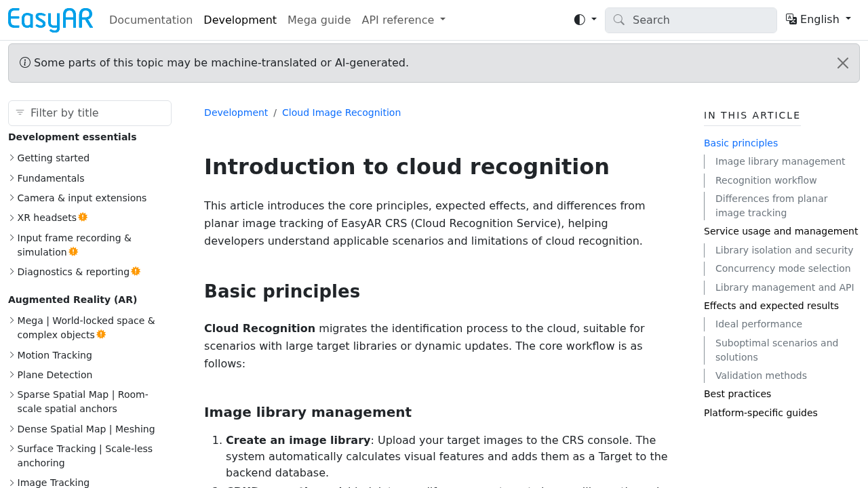Click the info icon in the notice banner
The height and width of the screenshot is (488, 868).
pos(25,62)
